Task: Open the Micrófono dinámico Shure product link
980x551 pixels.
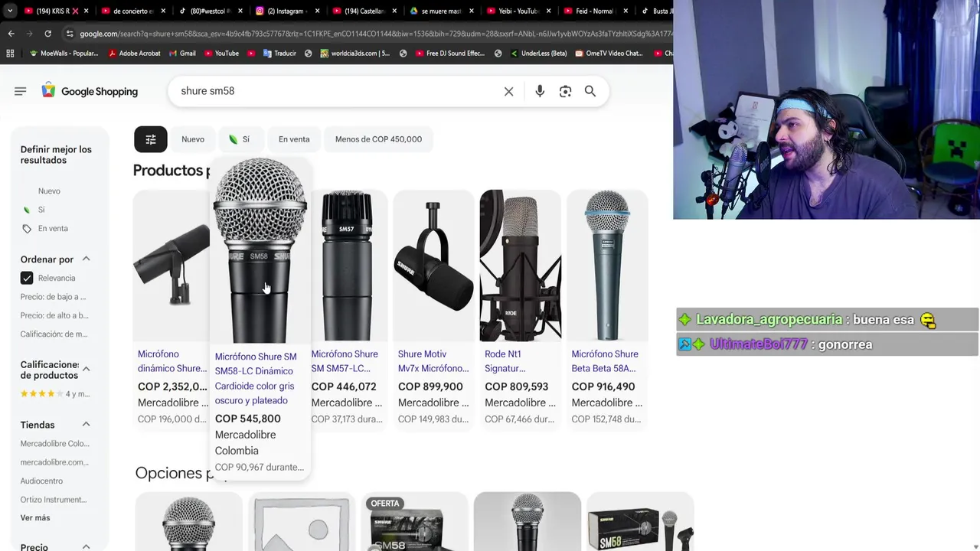Action: [x=172, y=361]
